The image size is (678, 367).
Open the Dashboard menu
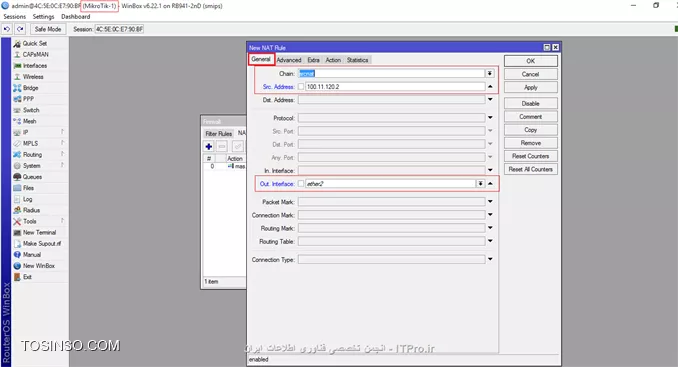[x=76, y=16]
